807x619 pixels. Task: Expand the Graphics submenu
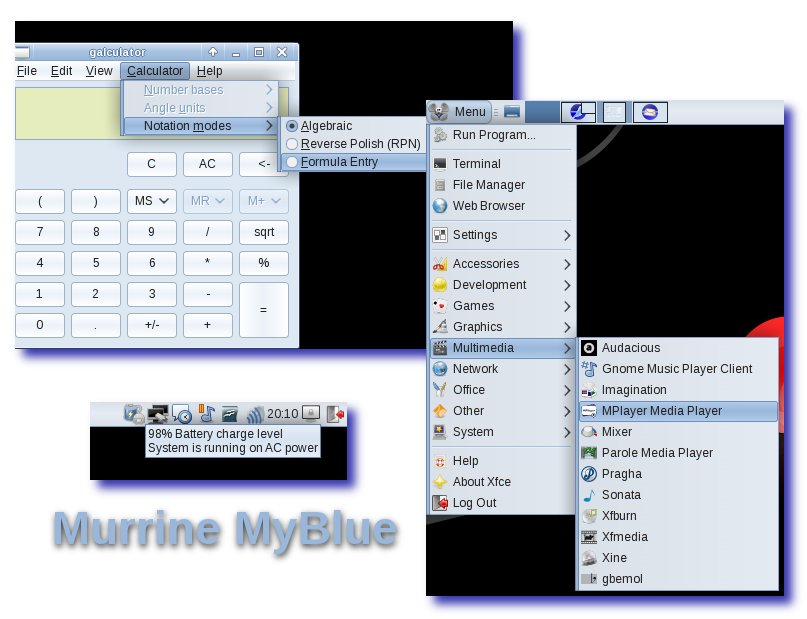[x=502, y=327]
